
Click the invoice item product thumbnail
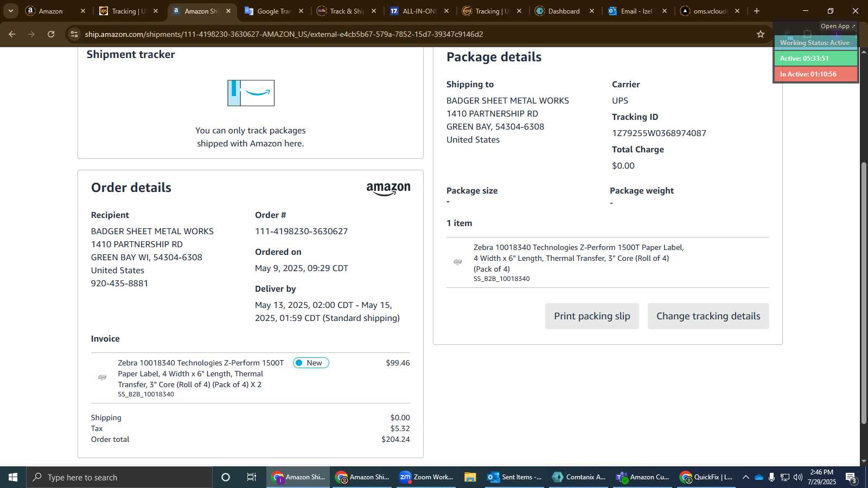click(102, 377)
